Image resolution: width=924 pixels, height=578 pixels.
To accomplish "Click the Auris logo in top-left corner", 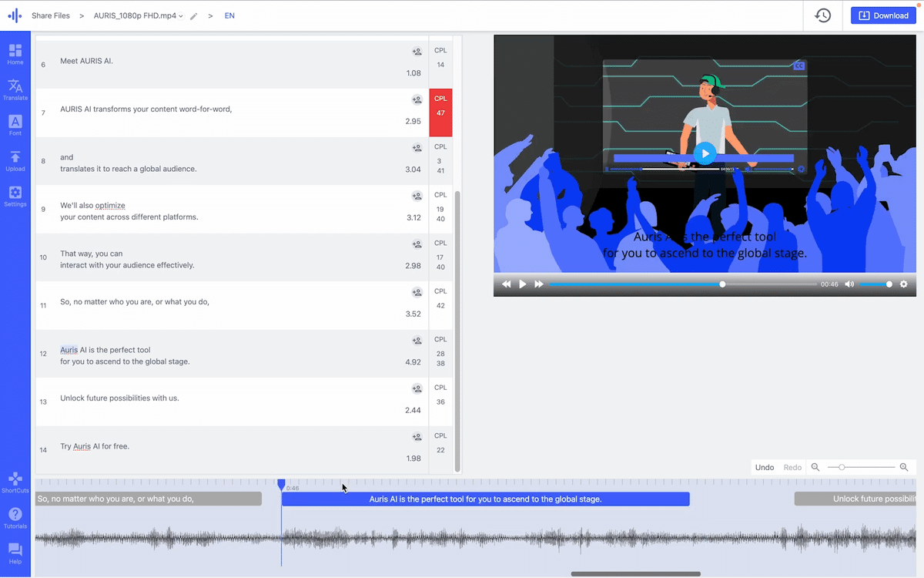I will pos(15,15).
